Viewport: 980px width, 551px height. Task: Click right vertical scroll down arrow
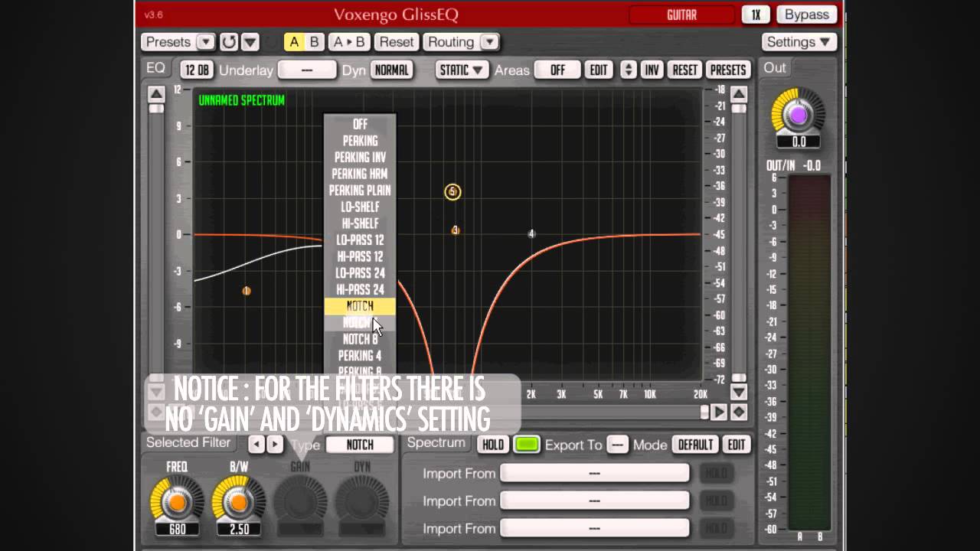click(738, 392)
